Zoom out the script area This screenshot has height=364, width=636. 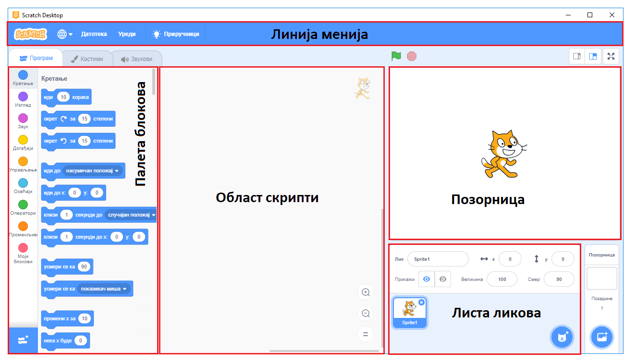tap(366, 313)
